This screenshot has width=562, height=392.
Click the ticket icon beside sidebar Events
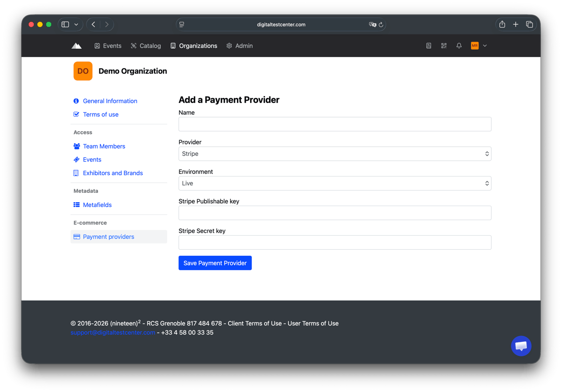coord(76,160)
